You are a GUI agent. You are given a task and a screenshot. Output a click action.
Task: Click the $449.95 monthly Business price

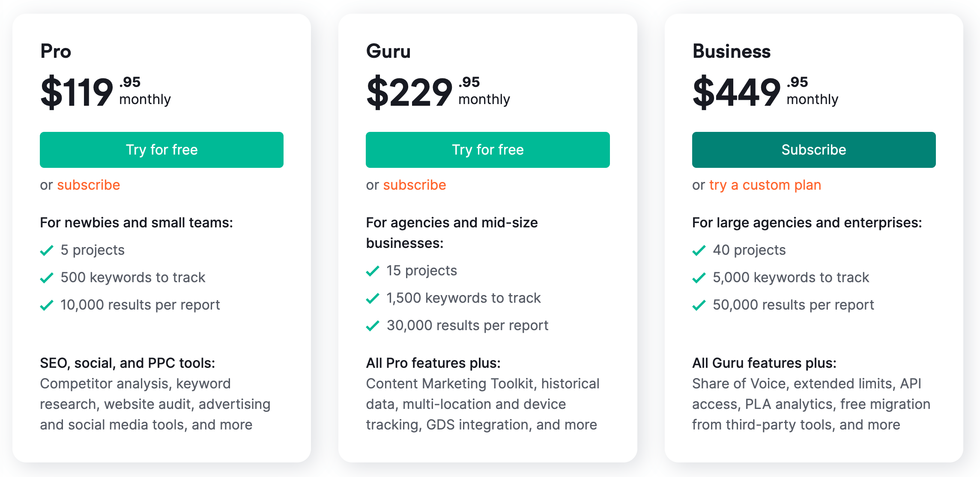[x=765, y=92]
